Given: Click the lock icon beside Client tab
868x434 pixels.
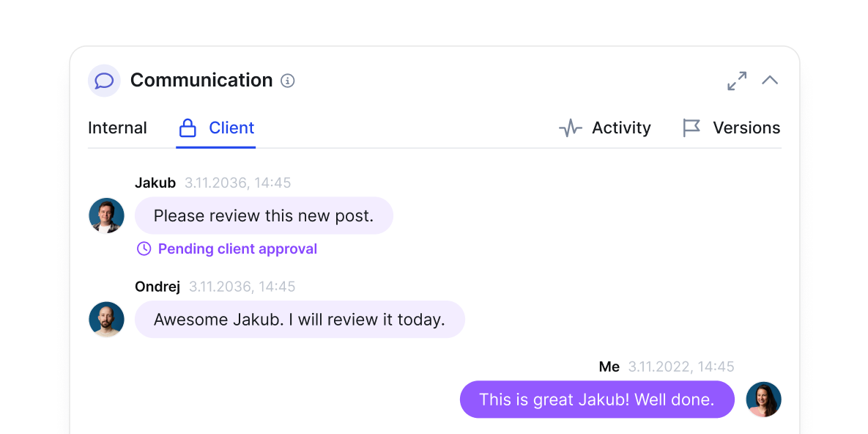Looking at the screenshot, I should [x=188, y=127].
